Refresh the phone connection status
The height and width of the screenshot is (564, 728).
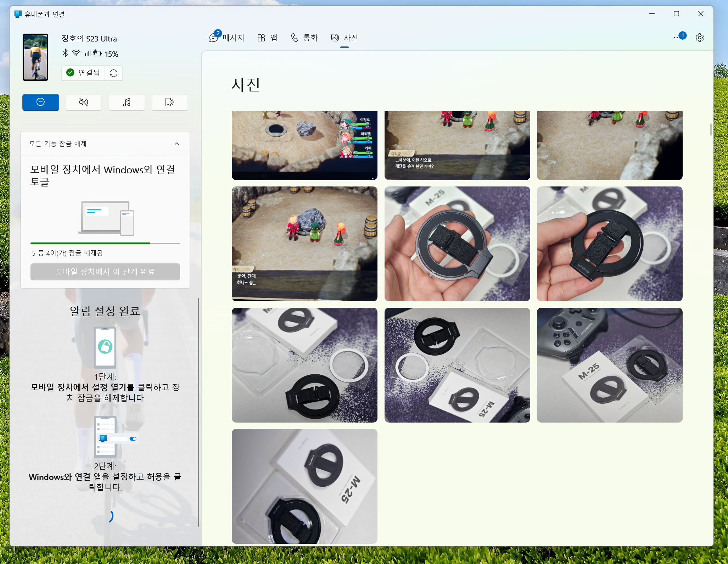click(x=114, y=73)
